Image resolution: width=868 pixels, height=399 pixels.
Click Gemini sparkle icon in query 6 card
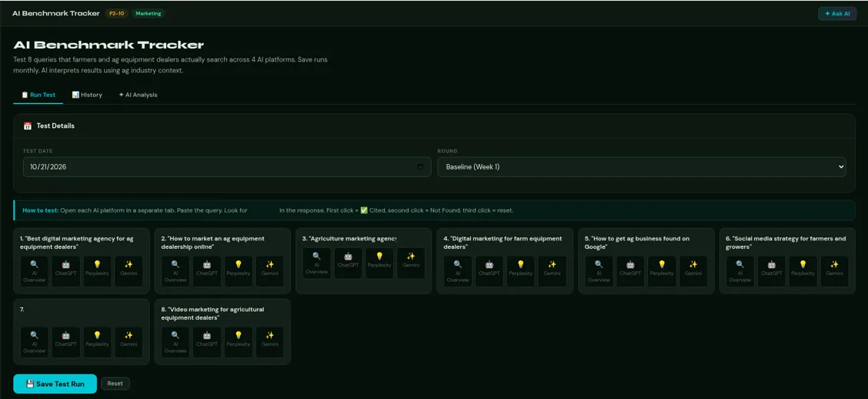pos(834,264)
